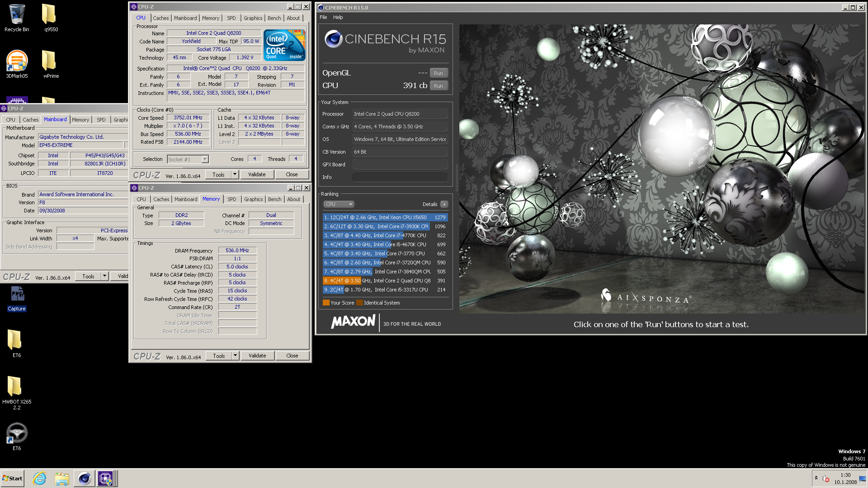Select ranking row Core i7-3930K
868x488 pixels.
385,226
